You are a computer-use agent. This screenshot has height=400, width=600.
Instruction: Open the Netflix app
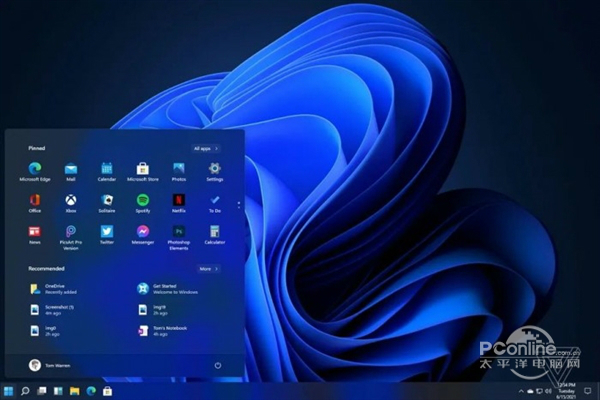click(x=179, y=203)
